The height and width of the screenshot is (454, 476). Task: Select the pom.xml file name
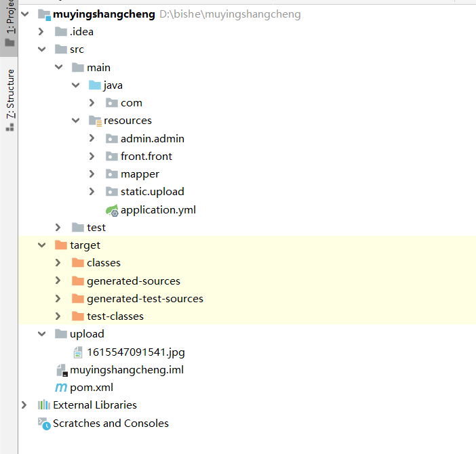point(92,388)
